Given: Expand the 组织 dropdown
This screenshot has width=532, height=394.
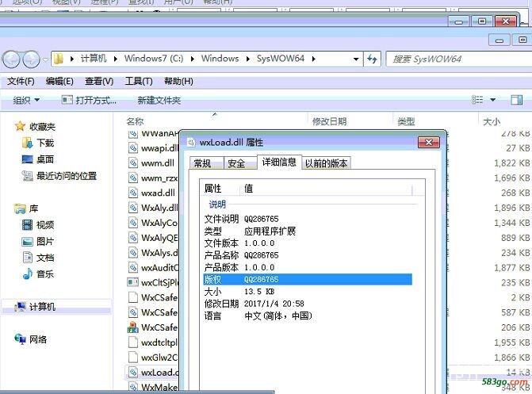Looking at the screenshot, I should [26, 100].
